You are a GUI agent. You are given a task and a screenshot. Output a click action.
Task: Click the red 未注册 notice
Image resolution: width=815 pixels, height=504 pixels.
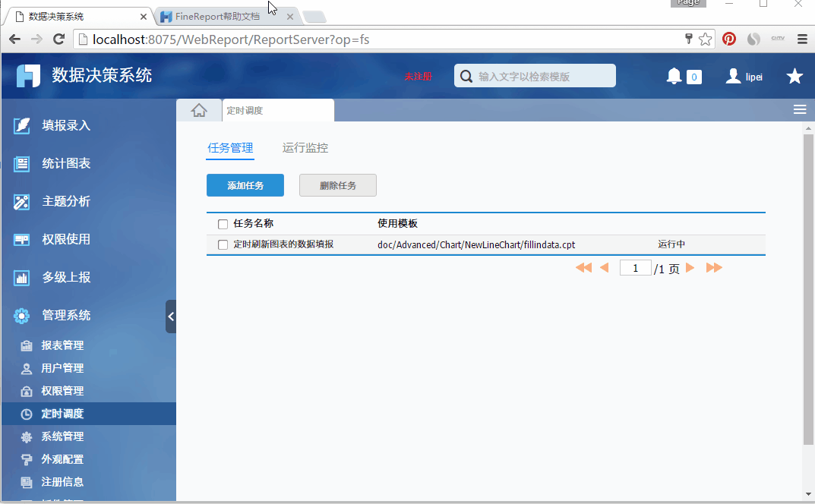tap(419, 77)
